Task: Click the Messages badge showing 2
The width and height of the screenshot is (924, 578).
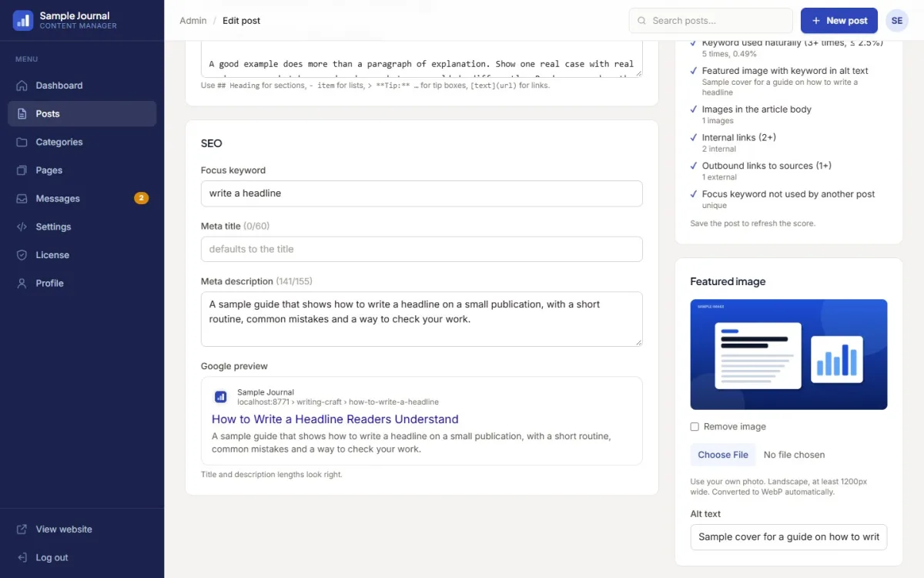Action: point(141,198)
